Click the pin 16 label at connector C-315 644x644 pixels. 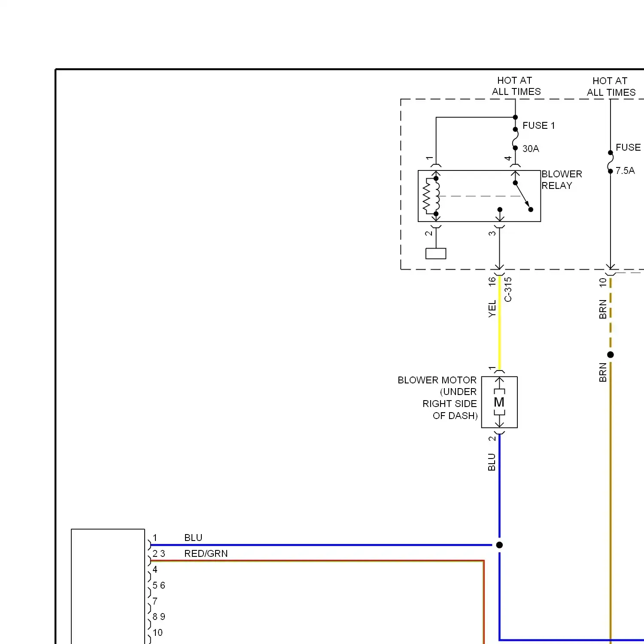pyautogui.click(x=492, y=282)
